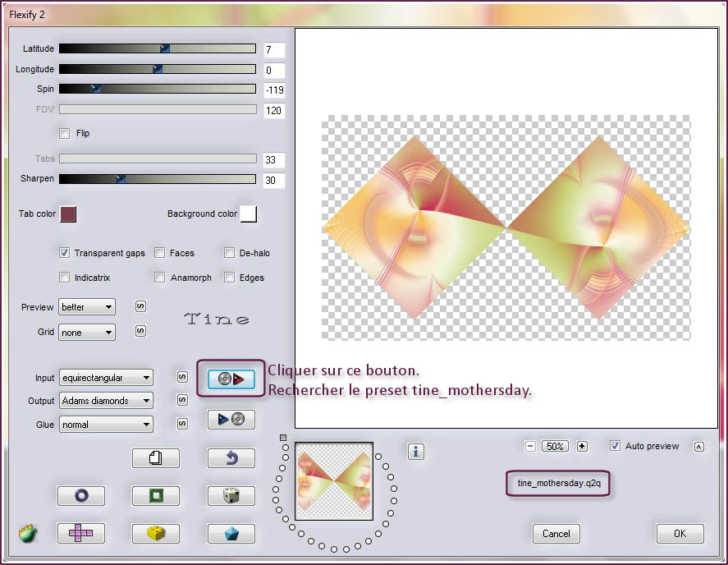Click the save preset button (blue arrow to disc)
Image resolution: width=728 pixels, height=565 pixels.
[x=231, y=419]
